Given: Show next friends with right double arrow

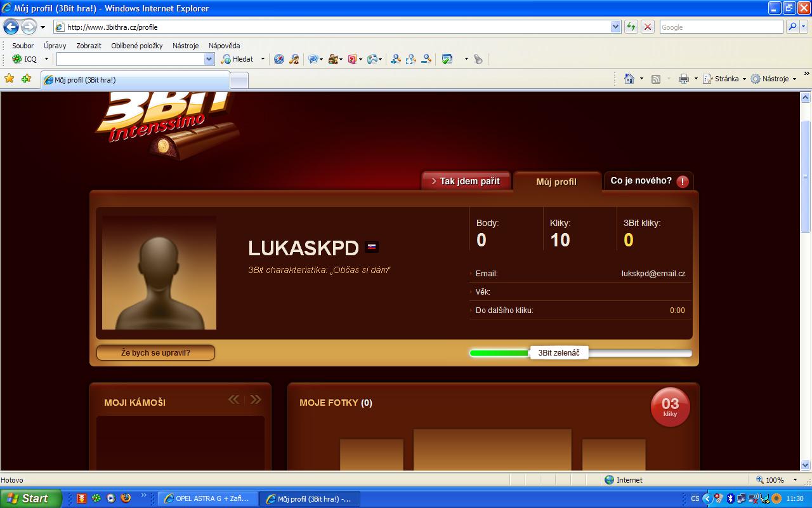Looking at the screenshot, I should tap(256, 399).
